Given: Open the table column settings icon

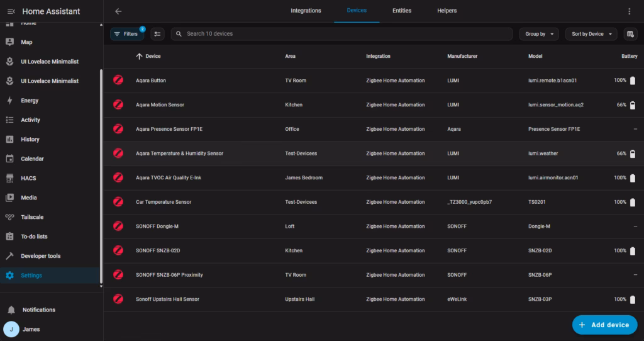Looking at the screenshot, I should click(630, 34).
